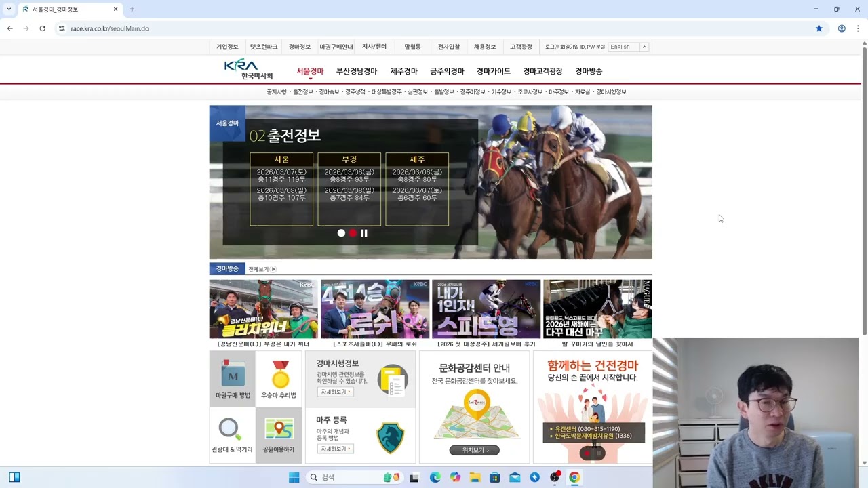Open 렛츠런파크 top link
868x488 pixels.
264,47
